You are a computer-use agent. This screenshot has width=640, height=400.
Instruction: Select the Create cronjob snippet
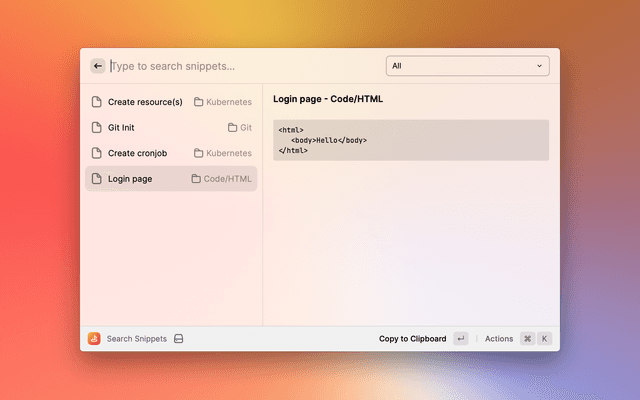pos(137,153)
